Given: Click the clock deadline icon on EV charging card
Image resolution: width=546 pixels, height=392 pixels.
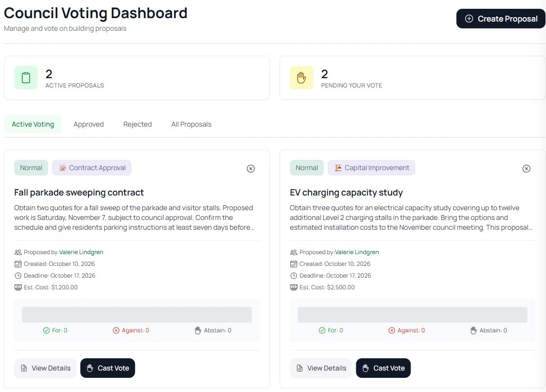Looking at the screenshot, I should tap(294, 276).
